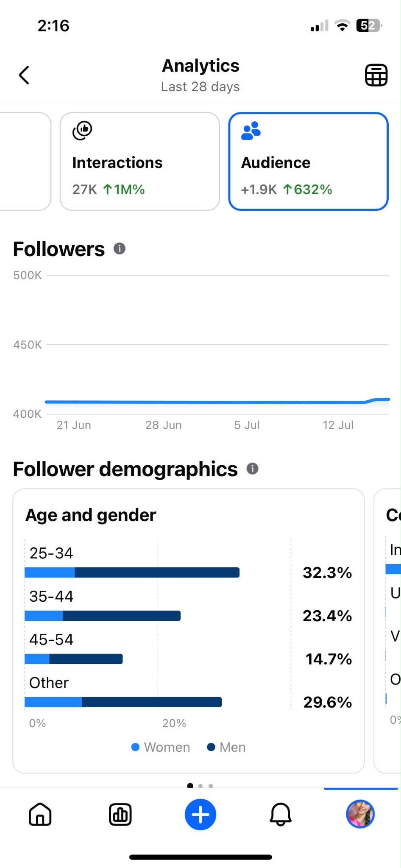401x868 pixels.
Task: Tap the Women legend item
Action: [x=161, y=747]
